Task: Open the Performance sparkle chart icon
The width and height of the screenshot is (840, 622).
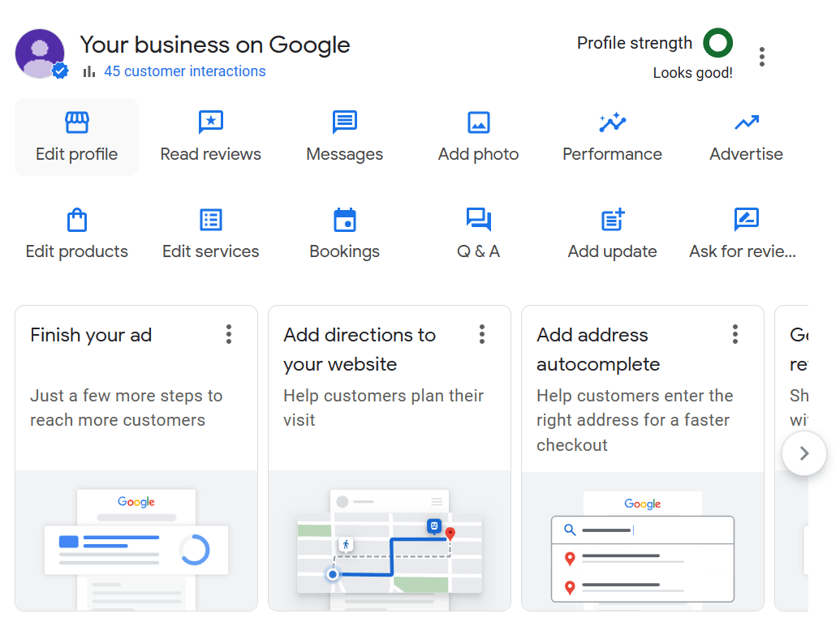Action: pos(612,122)
